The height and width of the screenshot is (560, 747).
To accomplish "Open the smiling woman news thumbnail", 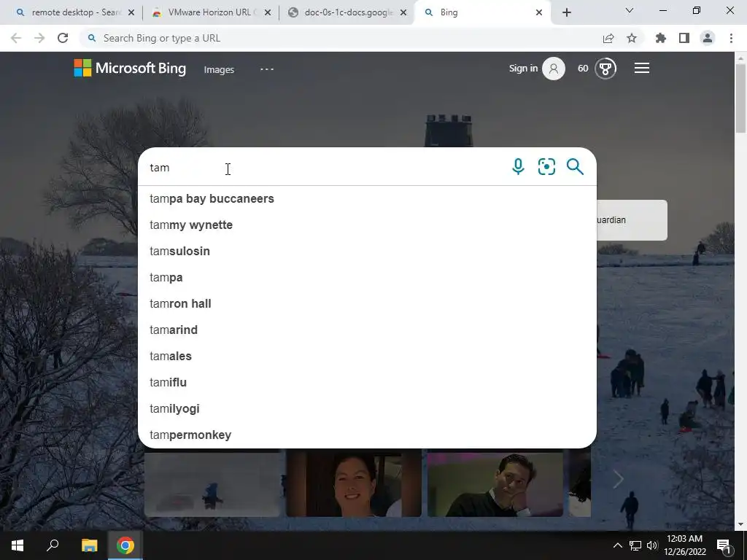I will (x=354, y=484).
